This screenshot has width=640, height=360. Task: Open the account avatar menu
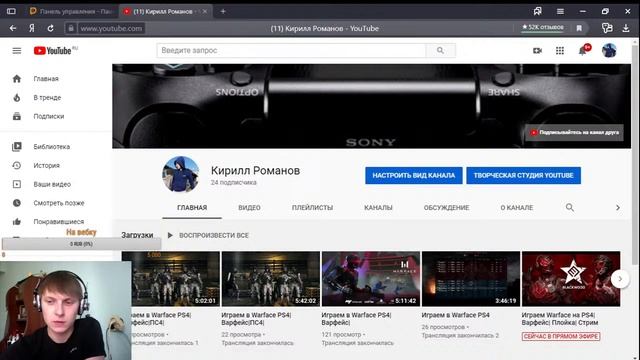pos(609,51)
